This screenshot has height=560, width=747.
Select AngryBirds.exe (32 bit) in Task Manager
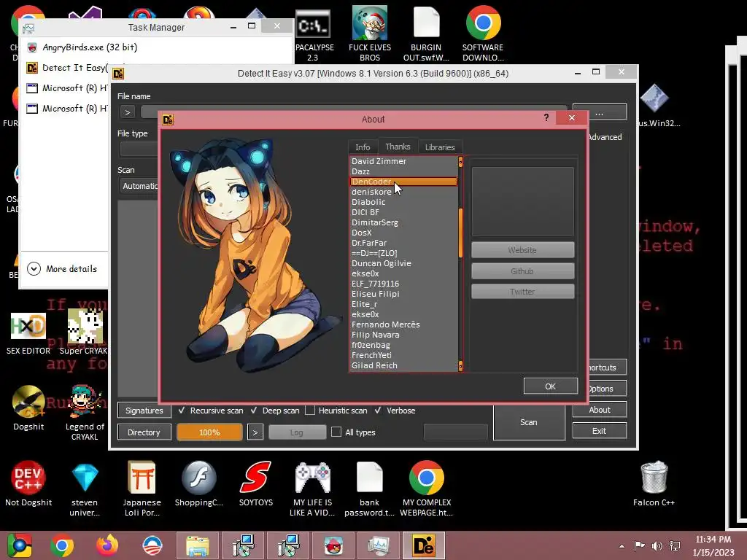pyautogui.click(x=90, y=47)
